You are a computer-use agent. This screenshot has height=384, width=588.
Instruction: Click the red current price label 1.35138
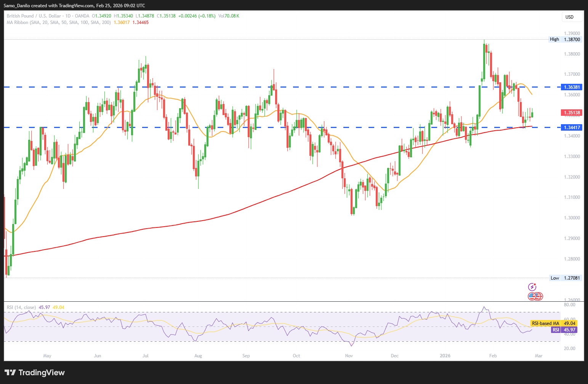572,112
